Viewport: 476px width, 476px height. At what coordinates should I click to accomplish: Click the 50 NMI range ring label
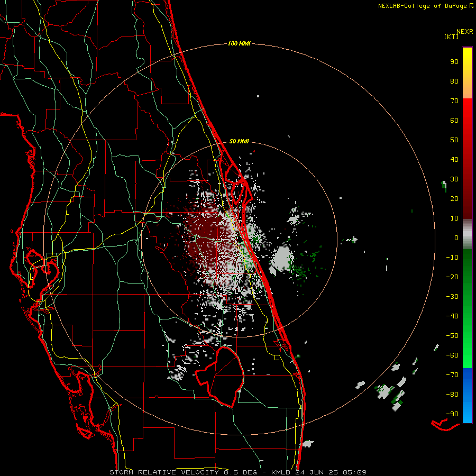coord(239,141)
